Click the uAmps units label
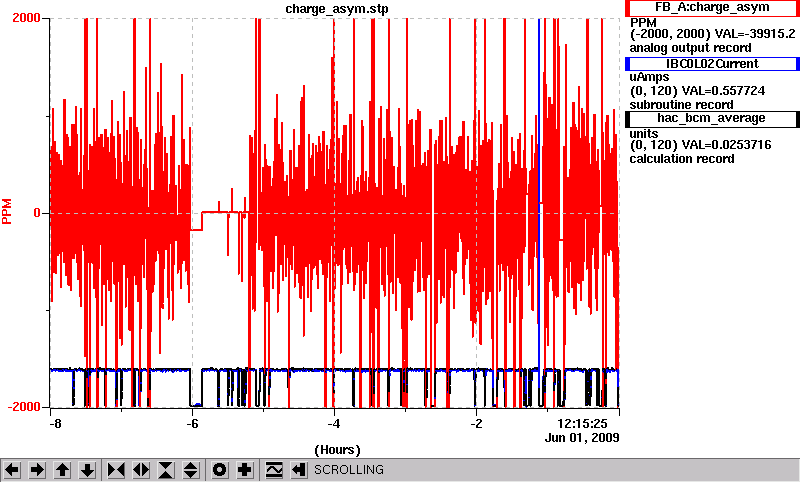The image size is (800, 482). point(649,77)
